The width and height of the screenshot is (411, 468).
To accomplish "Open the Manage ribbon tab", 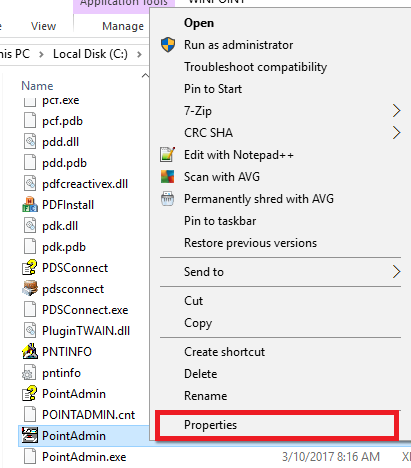I will [123, 26].
